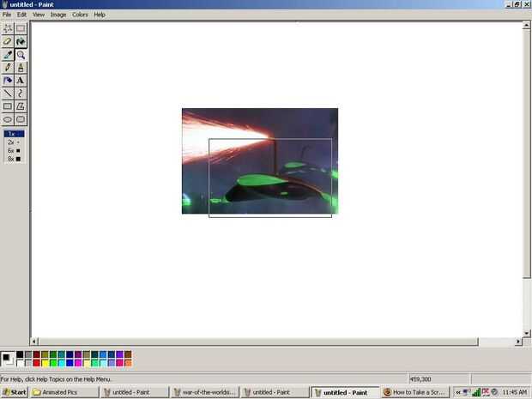532x399 pixels.
Task: Select the Curve tool
Action: tap(21, 93)
